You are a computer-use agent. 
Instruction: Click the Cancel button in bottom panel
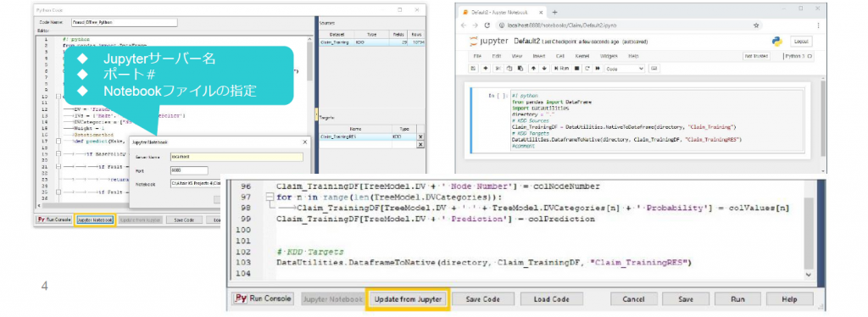coord(634,299)
